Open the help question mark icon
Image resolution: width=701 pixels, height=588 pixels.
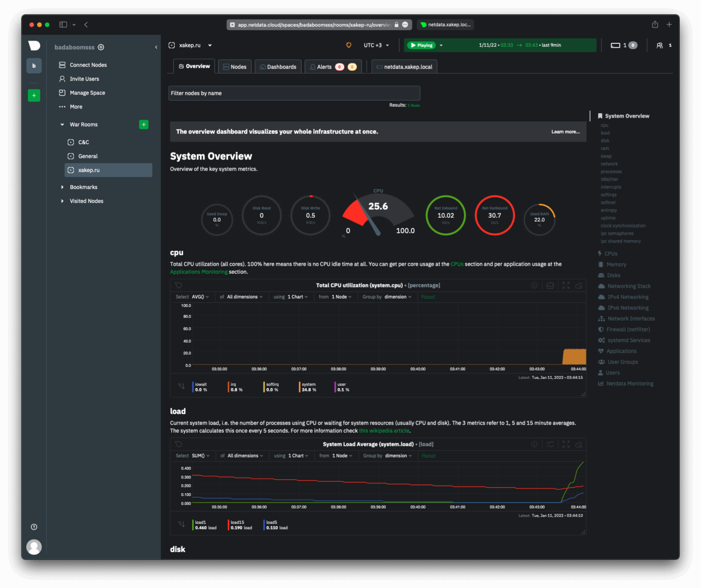tap(34, 526)
